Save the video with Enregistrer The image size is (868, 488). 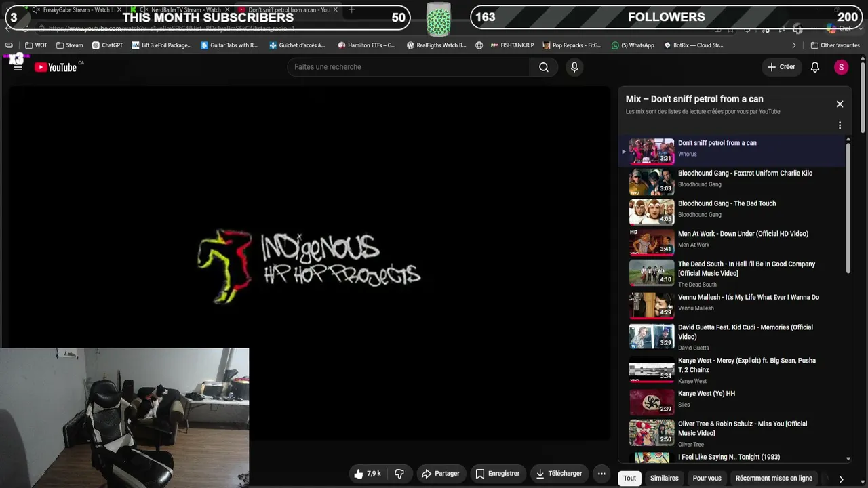point(497,474)
